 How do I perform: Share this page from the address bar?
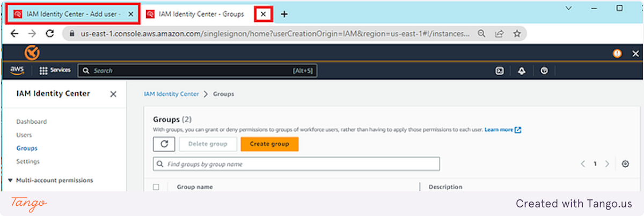(x=499, y=33)
